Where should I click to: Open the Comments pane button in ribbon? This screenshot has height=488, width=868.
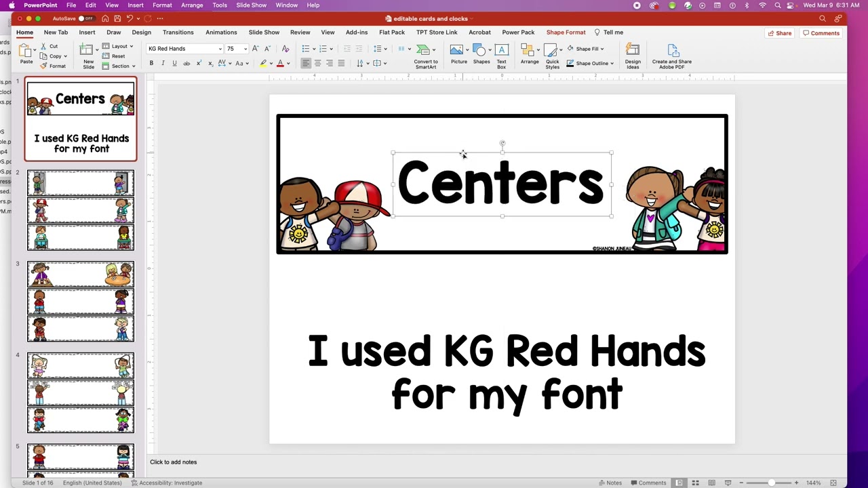pyautogui.click(x=821, y=33)
